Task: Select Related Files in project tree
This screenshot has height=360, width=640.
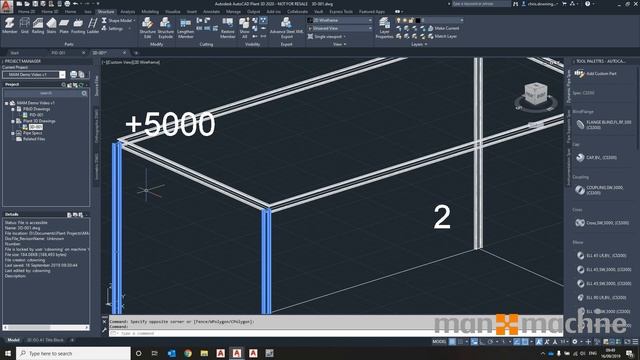Action: [34, 139]
